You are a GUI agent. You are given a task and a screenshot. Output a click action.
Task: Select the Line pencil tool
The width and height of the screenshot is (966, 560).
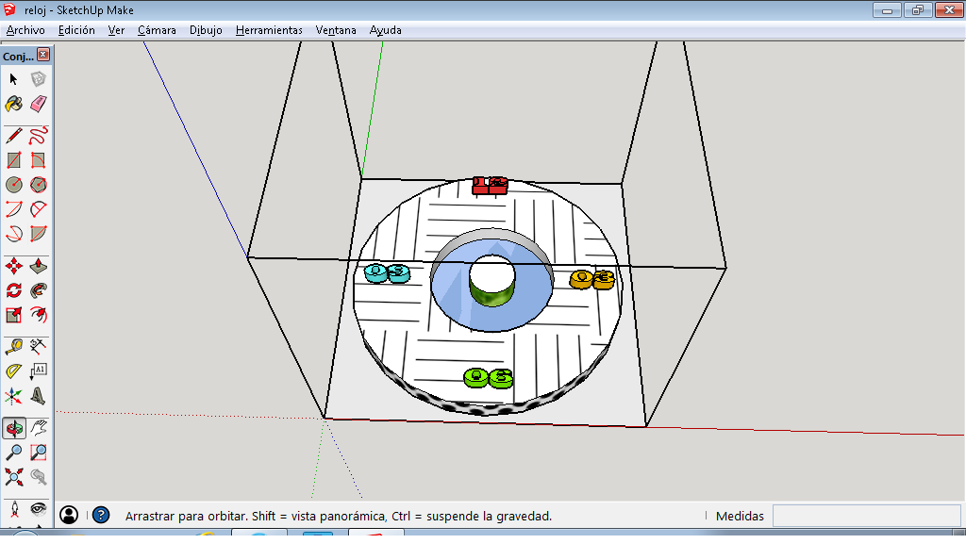[14, 136]
